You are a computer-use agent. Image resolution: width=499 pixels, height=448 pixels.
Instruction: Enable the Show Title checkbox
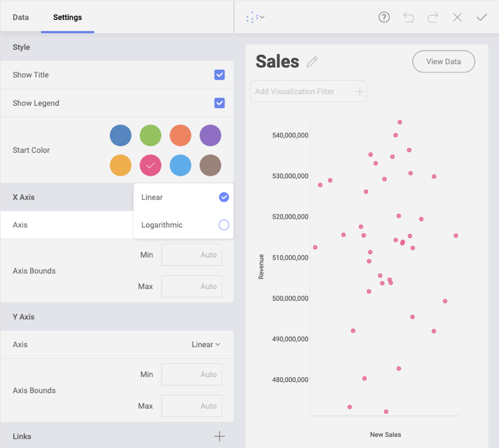(x=220, y=74)
